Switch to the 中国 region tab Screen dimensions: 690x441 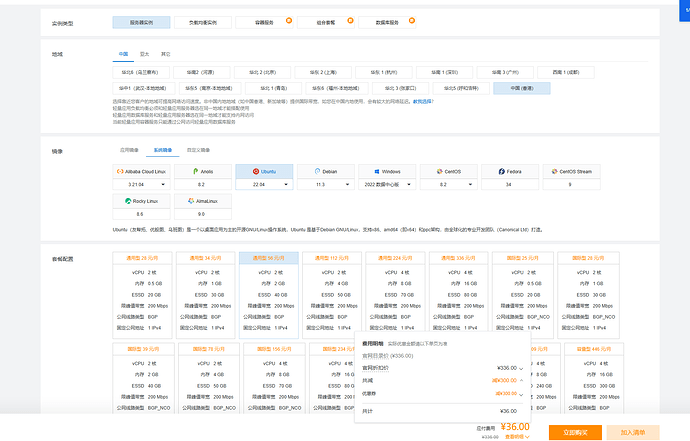point(123,54)
